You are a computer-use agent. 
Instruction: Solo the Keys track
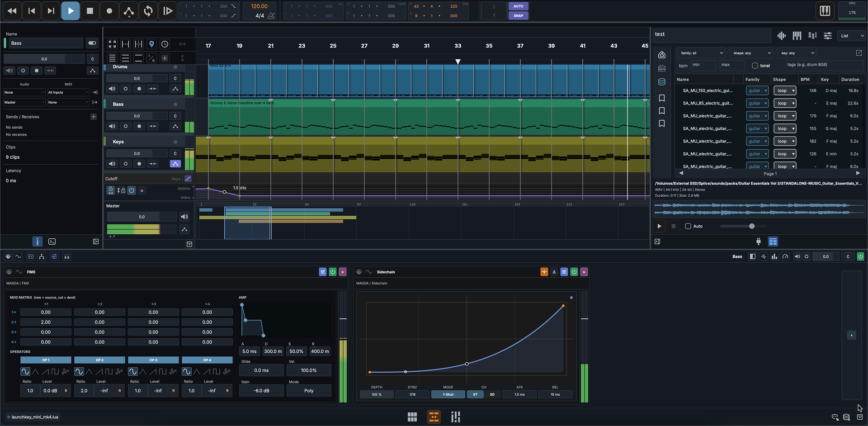[x=126, y=164]
